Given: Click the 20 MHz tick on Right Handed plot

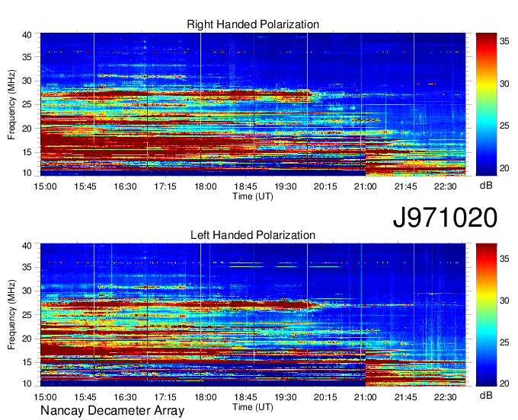Looking at the screenshot, I should coord(27,129).
